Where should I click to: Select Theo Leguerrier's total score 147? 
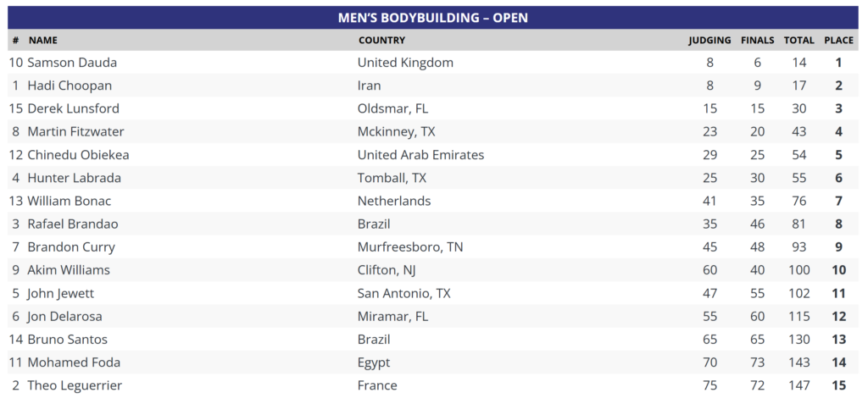coord(798,385)
